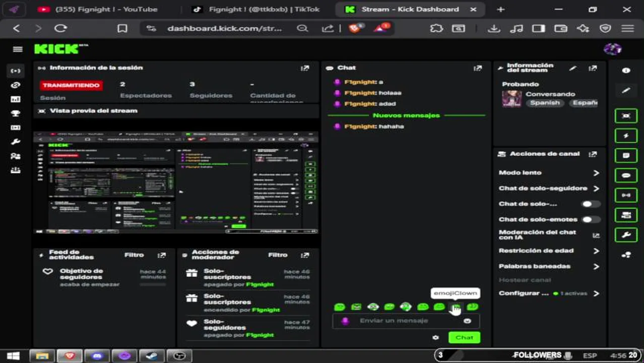Expand Palabras baneadas settings
The width and height of the screenshot is (644, 363).
pyautogui.click(x=596, y=267)
